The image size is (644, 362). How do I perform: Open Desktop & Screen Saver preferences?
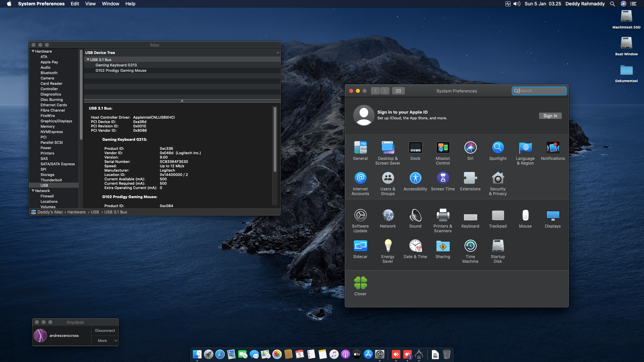click(388, 153)
